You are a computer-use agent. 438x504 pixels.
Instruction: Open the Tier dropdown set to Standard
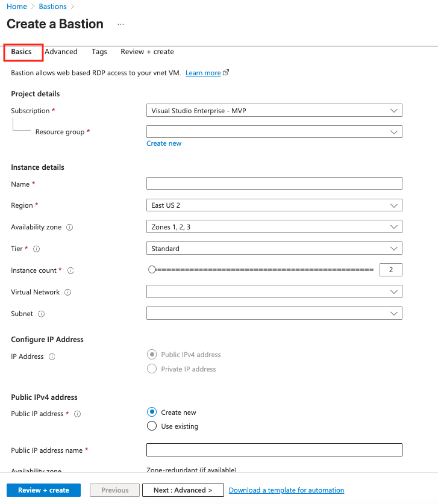click(274, 248)
